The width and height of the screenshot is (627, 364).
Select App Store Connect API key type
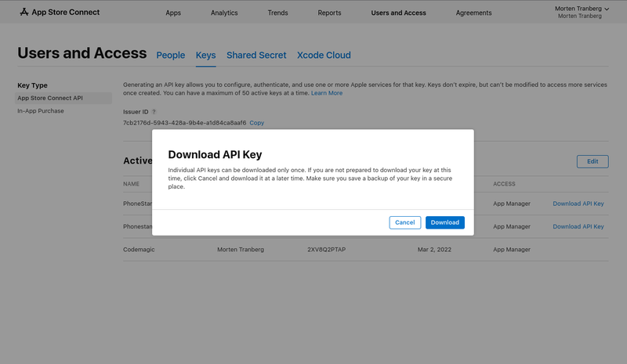63,98
